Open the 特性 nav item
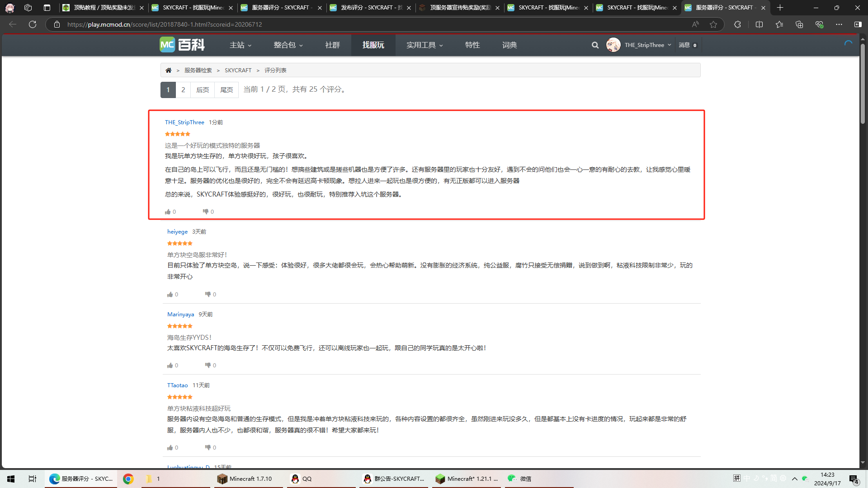This screenshot has height=488, width=868. pyautogui.click(x=472, y=45)
